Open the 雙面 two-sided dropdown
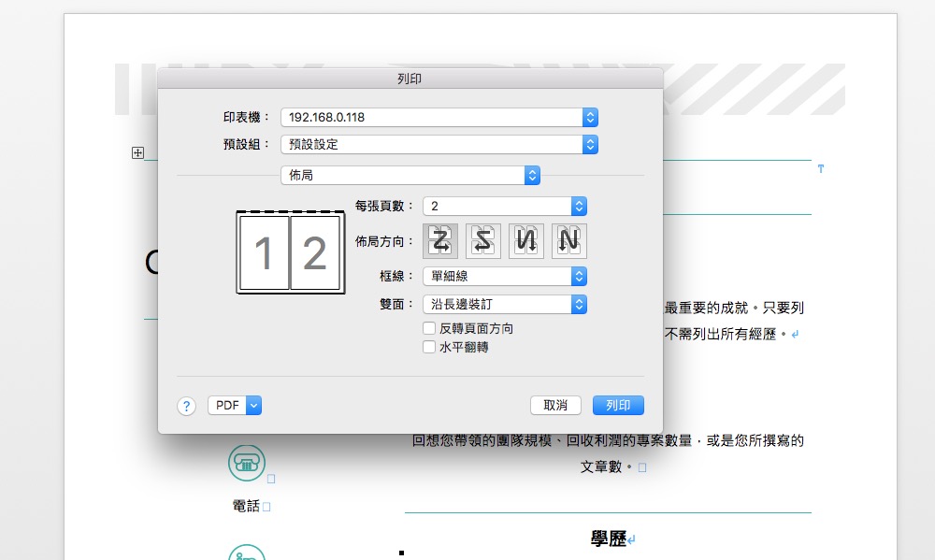This screenshot has width=935, height=560. tap(505, 304)
